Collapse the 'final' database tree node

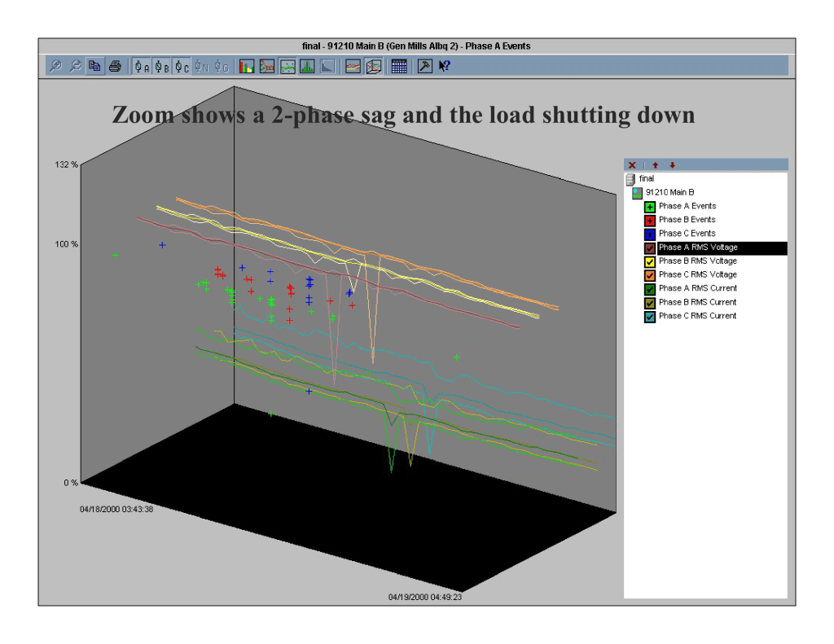tap(630, 178)
